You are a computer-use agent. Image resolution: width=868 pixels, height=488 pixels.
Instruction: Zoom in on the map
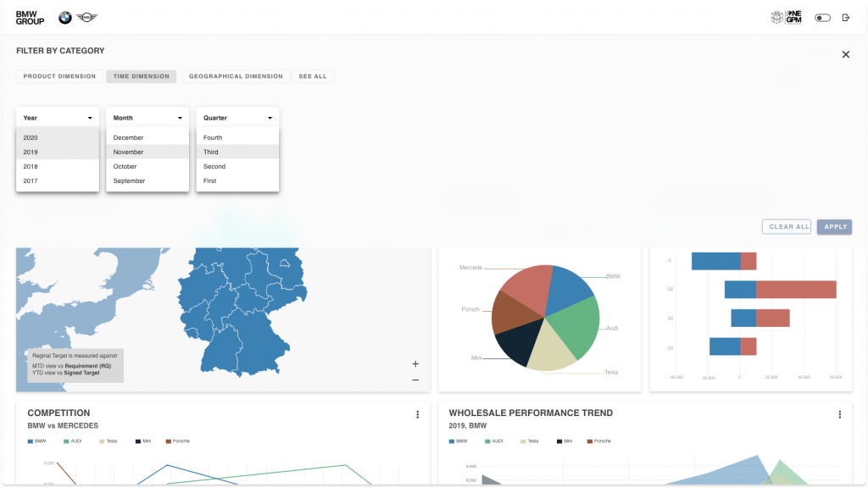point(415,364)
